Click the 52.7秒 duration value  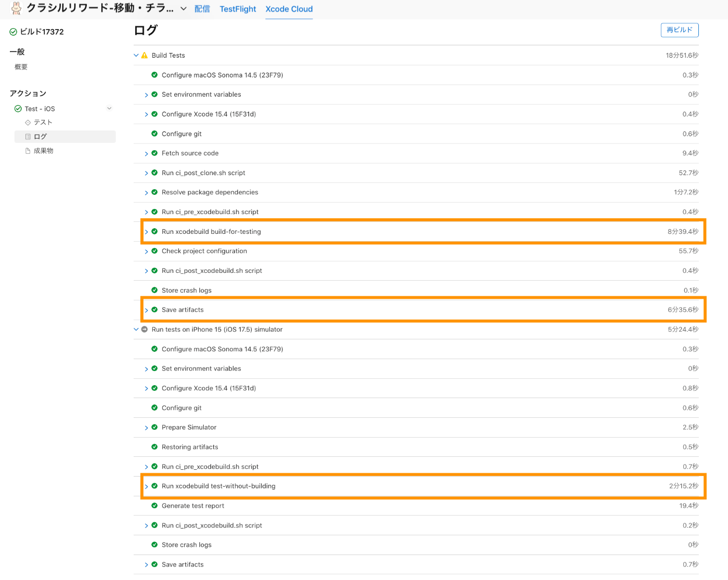tap(688, 173)
